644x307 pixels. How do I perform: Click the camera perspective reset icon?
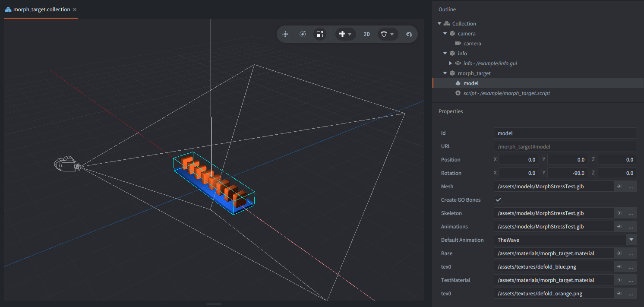click(x=409, y=34)
